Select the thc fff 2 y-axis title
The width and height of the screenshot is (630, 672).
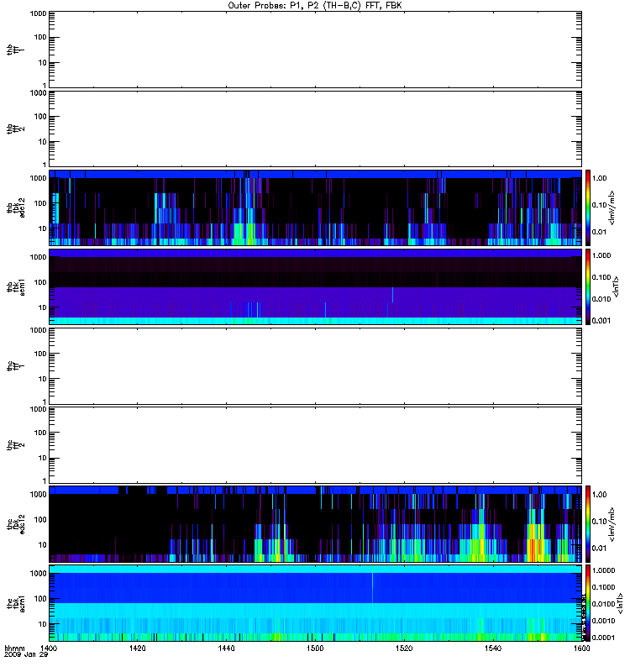pos(16,445)
